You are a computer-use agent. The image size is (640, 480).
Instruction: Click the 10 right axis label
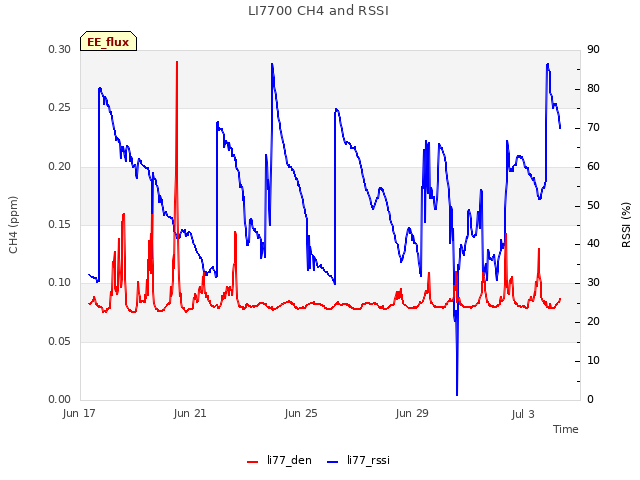[x=593, y=360]
